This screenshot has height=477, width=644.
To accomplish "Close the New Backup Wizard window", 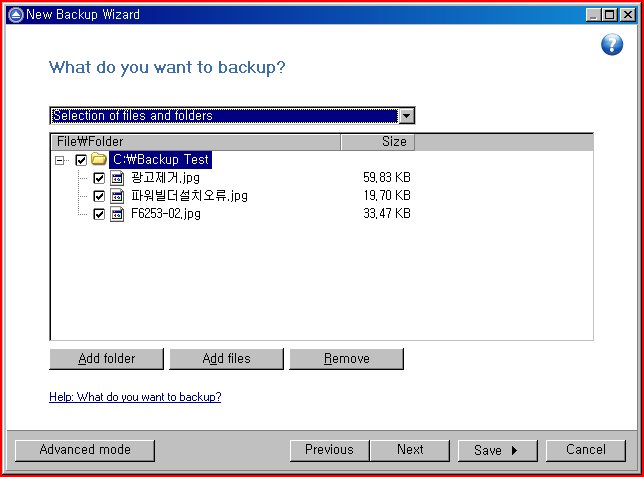I will [x=628, y=15].
